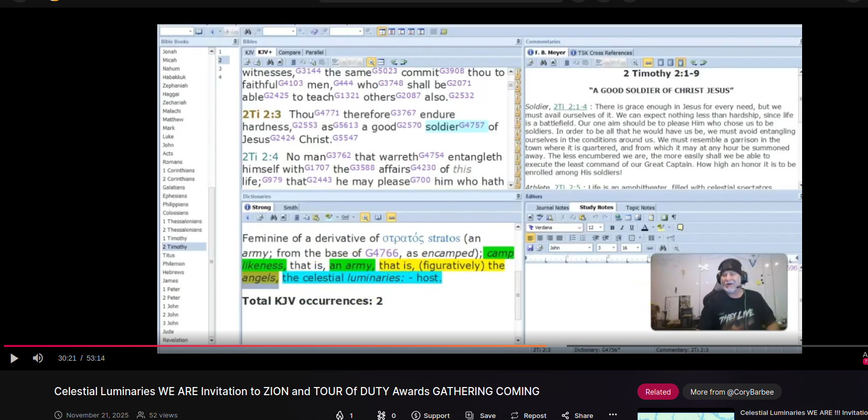The height and width of the screenshot is (420, 868).
Task: Paste with the clipboard icon in editor
Action: (x=583, y=218)
